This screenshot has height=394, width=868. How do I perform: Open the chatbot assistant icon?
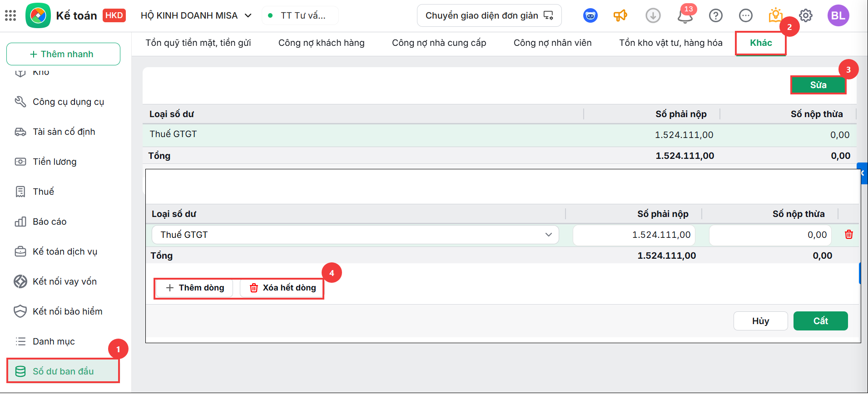point(590,15)
